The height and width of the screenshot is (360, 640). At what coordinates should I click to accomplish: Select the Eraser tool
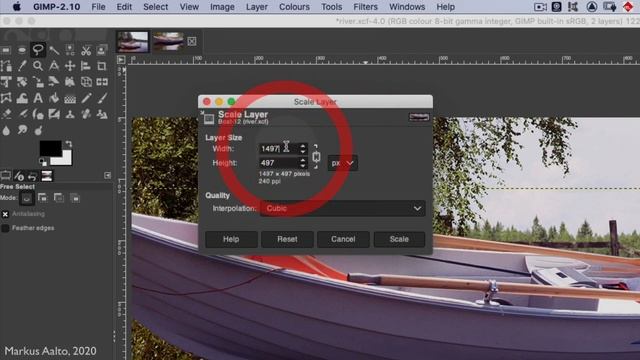(x=6, y=114)
